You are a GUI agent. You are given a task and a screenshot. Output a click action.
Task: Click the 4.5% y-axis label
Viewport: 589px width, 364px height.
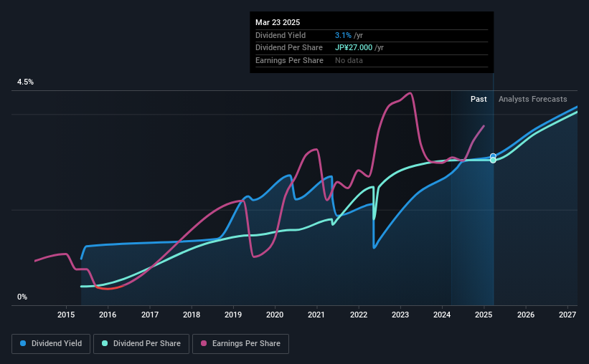(25, 82)
